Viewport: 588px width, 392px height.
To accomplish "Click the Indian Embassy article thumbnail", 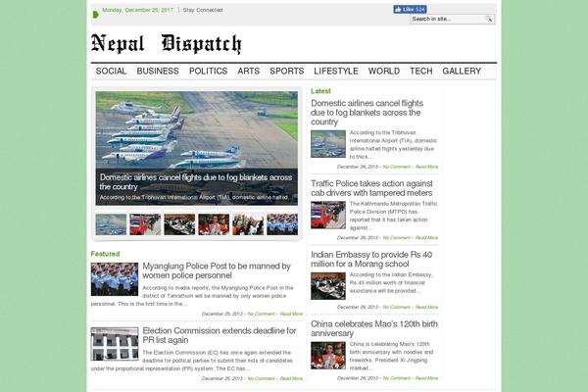I will 328,286.
